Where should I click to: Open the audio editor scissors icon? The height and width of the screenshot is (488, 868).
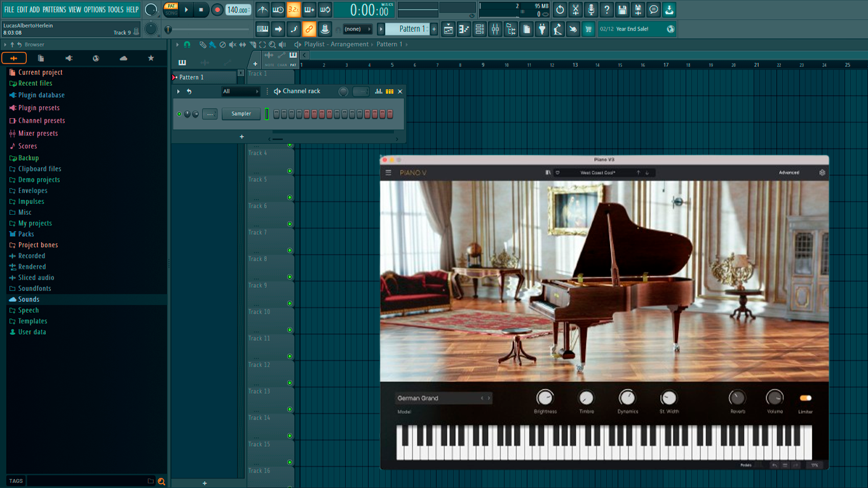click(576, 10)
